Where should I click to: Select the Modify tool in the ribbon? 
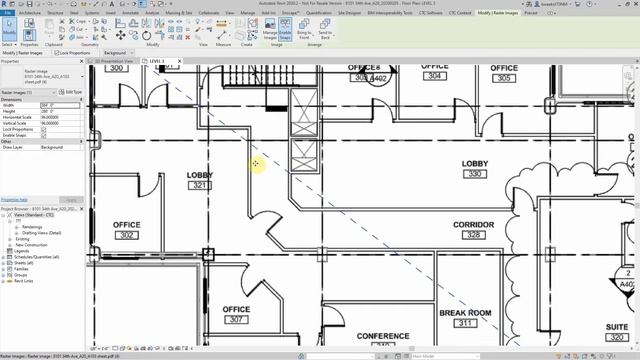[9, 29]
